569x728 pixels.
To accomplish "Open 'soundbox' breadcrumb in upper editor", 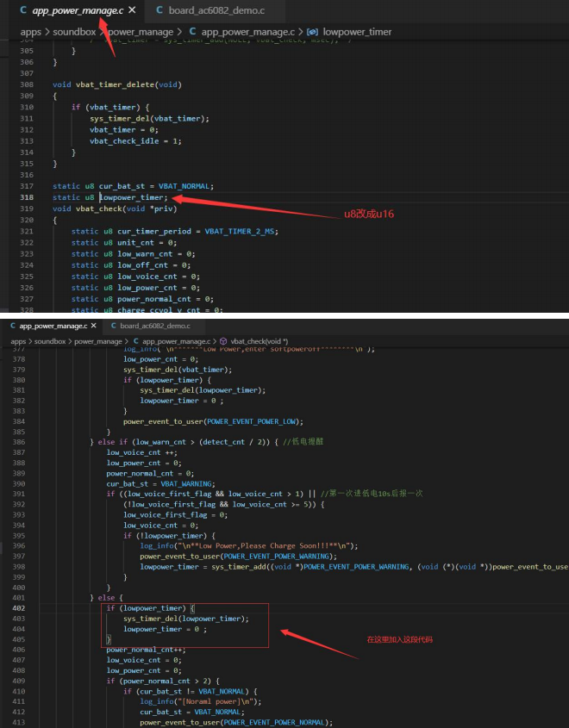I will click(x=74, y=32).
